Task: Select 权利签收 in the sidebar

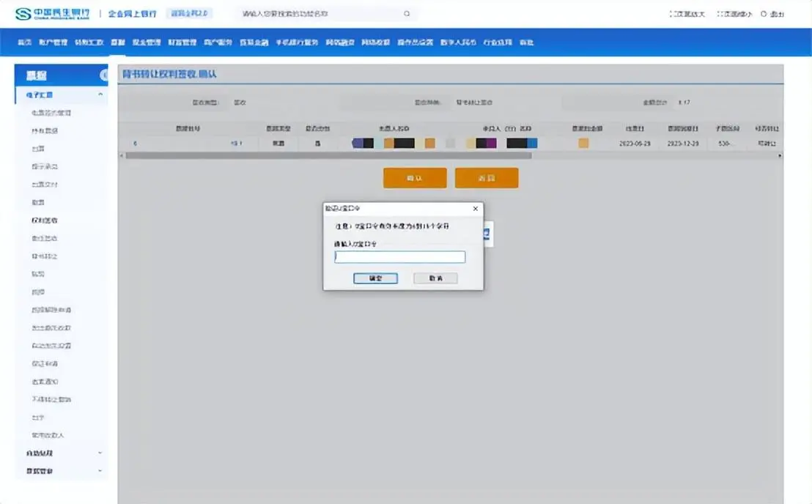Action: (x=45, y=220)
